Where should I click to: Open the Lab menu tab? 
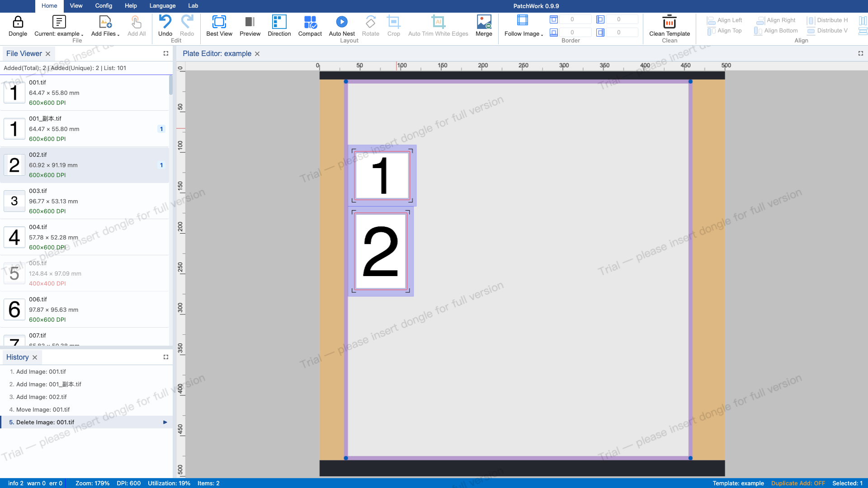pyautogui.click(x=193, y=6)
